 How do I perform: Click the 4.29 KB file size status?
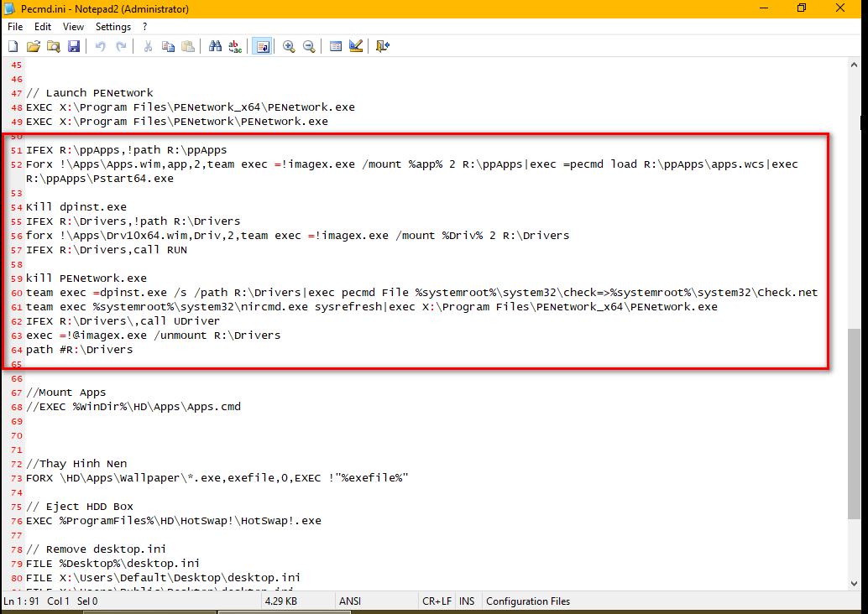tap(281, 601)
